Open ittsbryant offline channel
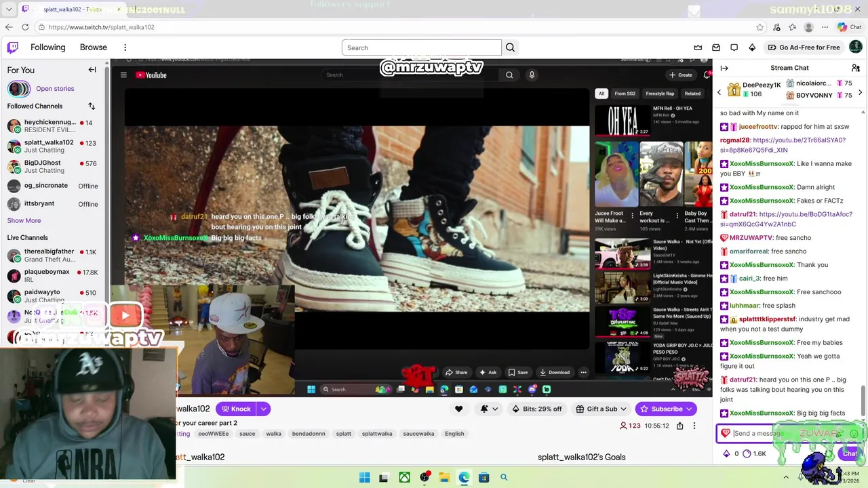The height and width of the screenshot is (488, 868). 53,204
